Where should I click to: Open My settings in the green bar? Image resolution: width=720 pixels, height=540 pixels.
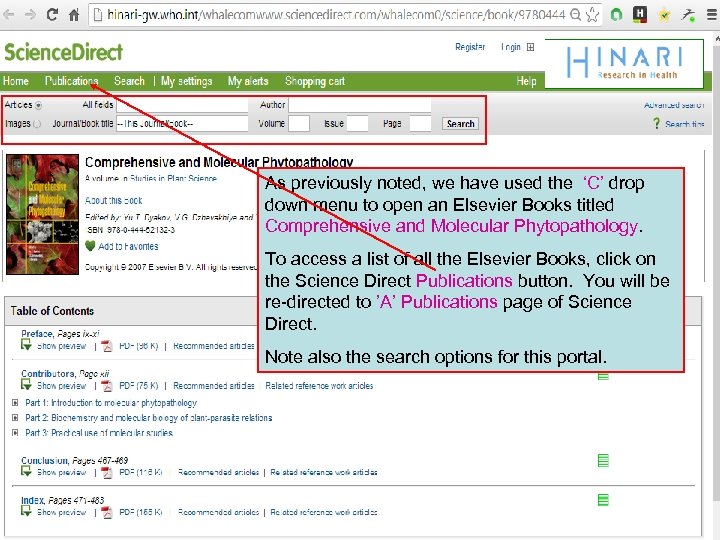(186, 81)
